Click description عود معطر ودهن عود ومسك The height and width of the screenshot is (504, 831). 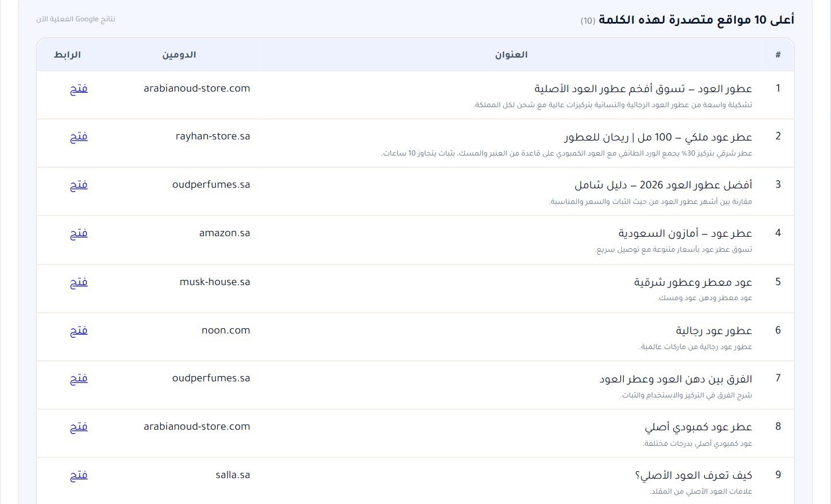[705, 298]
